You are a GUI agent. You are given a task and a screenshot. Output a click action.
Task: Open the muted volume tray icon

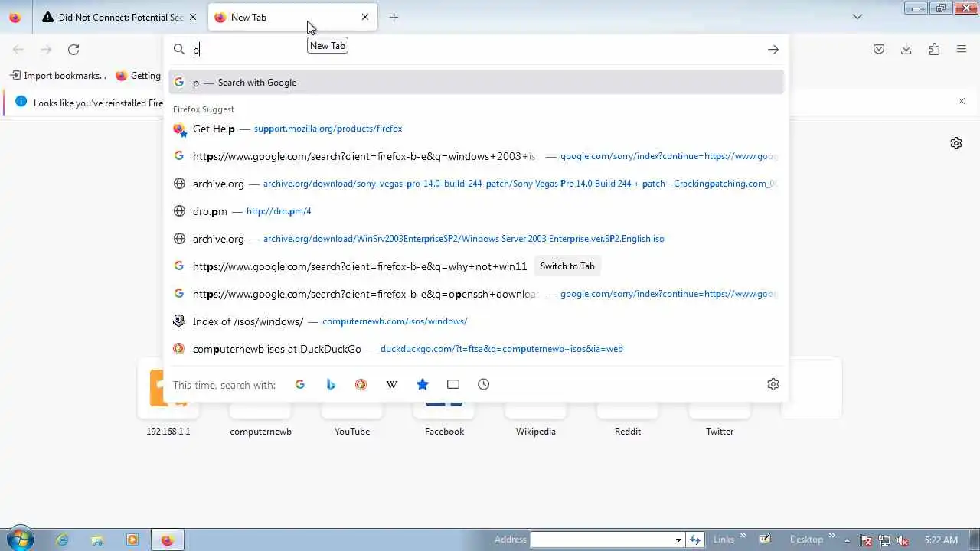click(x=903, y=540)
